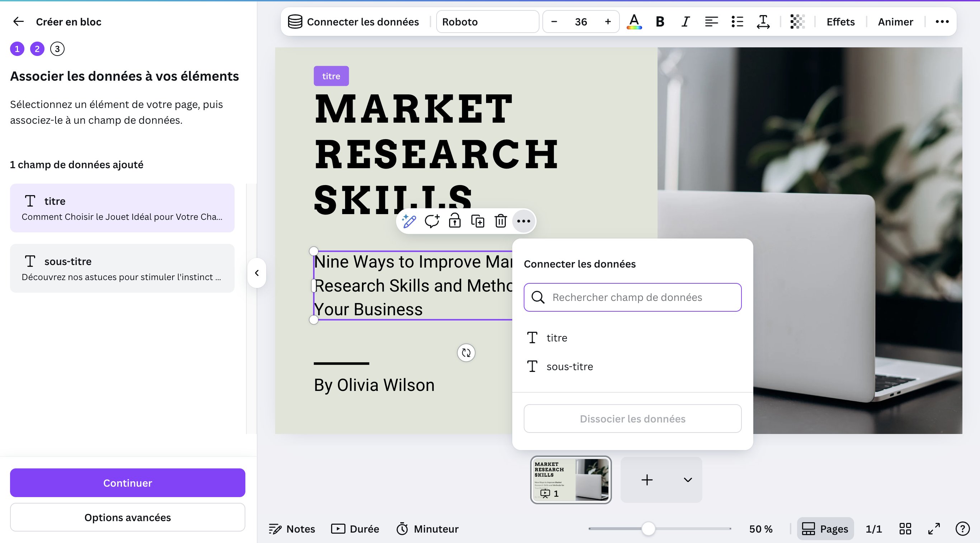
Task: Select sous-titre in Connecter les données menu
Action: click(569, 367)
